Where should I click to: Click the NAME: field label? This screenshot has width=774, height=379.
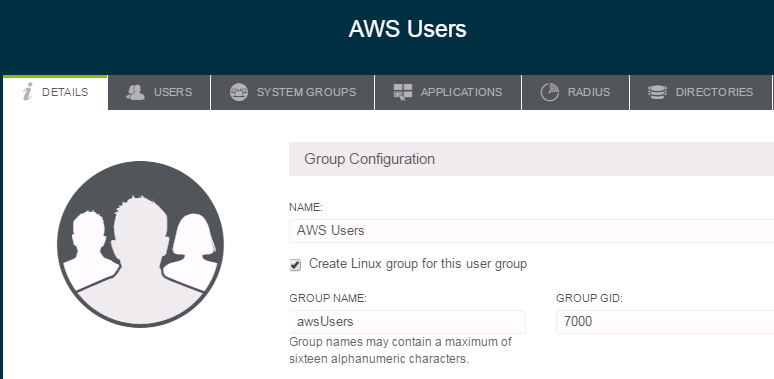[306, 208]
